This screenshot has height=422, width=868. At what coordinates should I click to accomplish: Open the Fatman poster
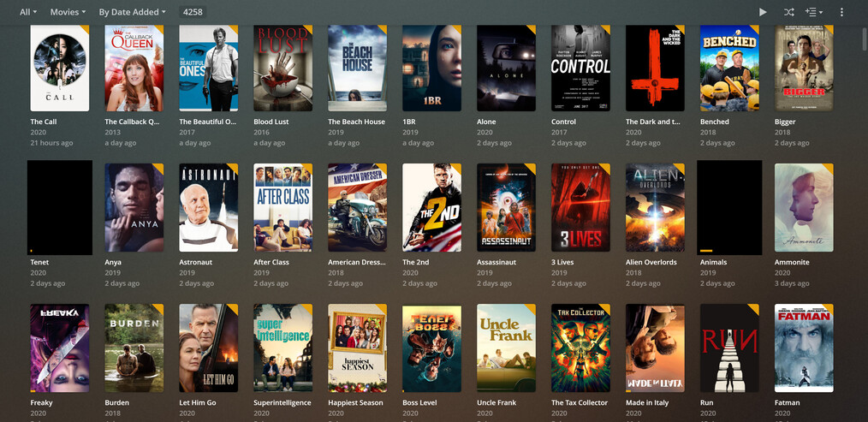pyautogui.click(x=804, y=348)
